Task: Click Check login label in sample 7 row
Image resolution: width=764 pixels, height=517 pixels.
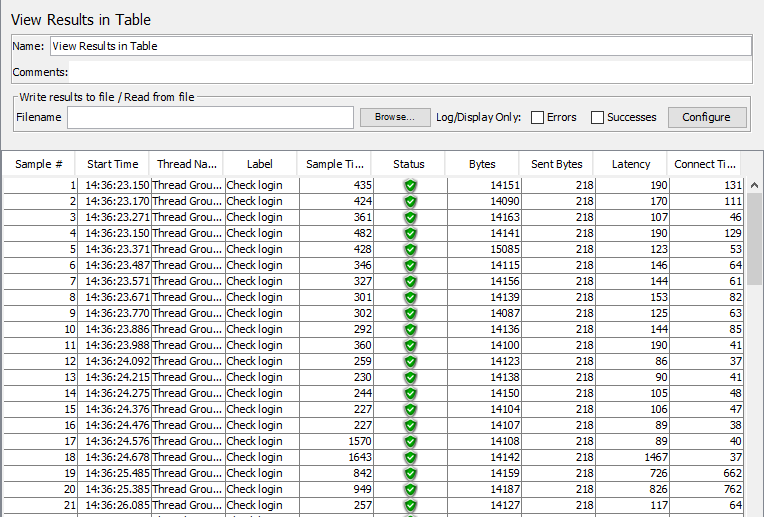Action: point(254,282)
